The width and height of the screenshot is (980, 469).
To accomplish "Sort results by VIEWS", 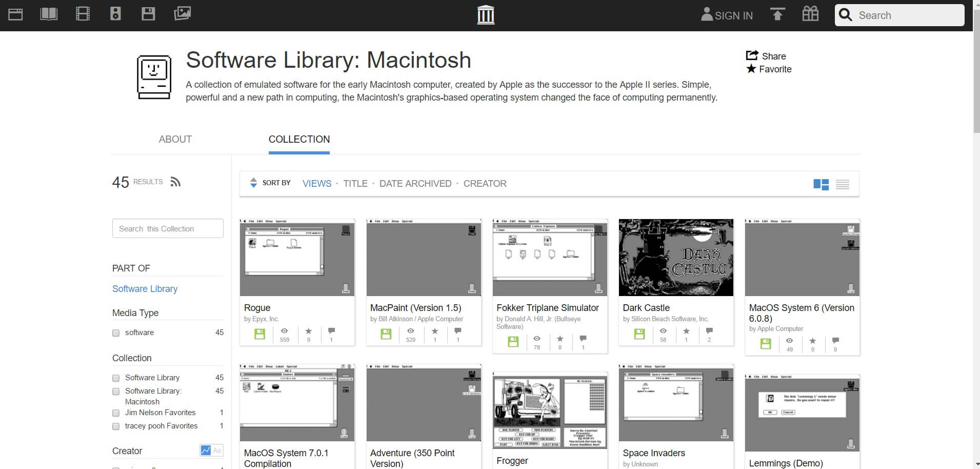I will [317, 183].
